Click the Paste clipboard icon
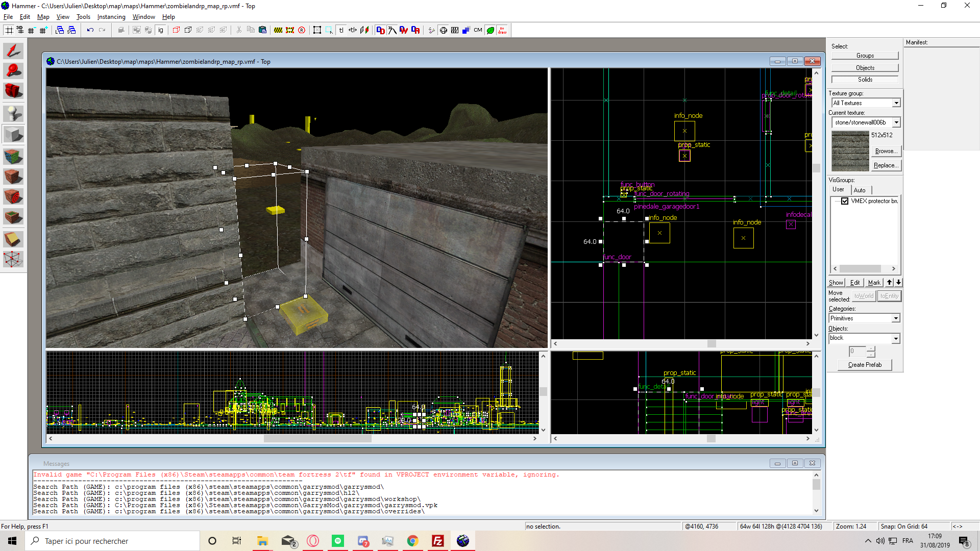Image resolution: width=980 pixels, height=551 pixels. pos(262,30)
